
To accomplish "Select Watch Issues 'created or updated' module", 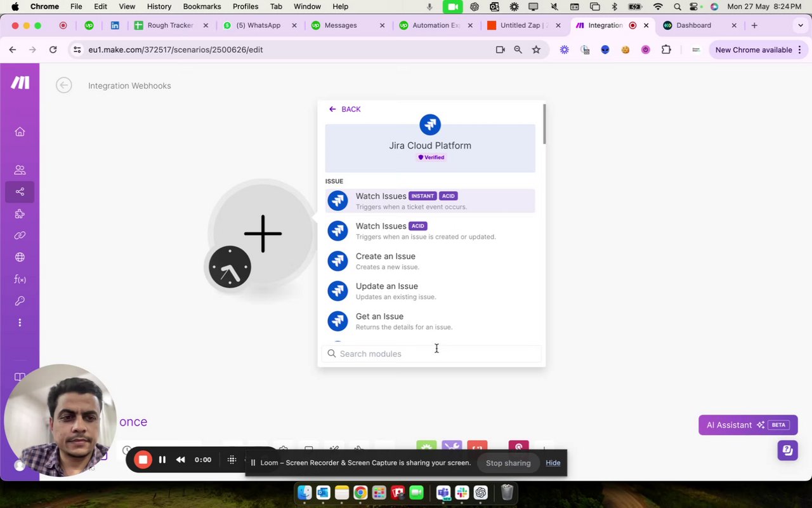I will click(x=430, y=231).
